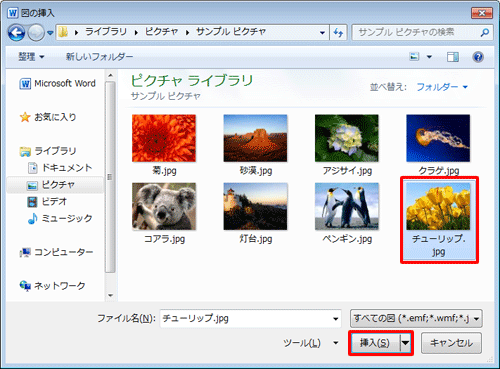This screenshot has height=369, width=500.
Task: Open ミュージック library
Action: (x=60, y=218)
